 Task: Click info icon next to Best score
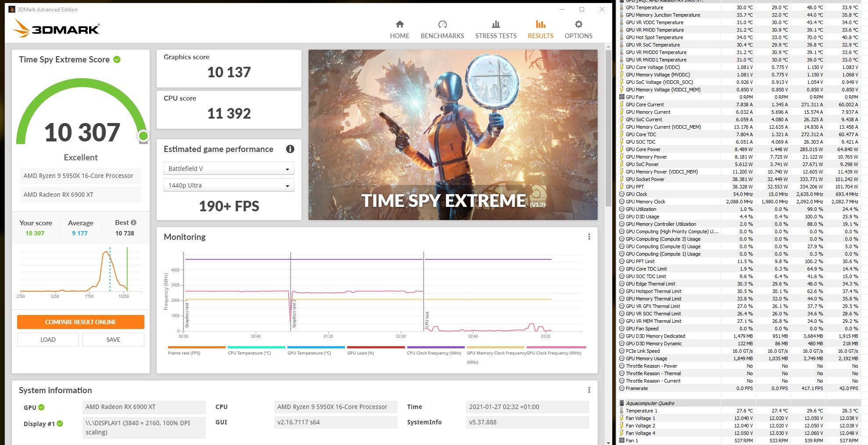(x=133, y=222)
